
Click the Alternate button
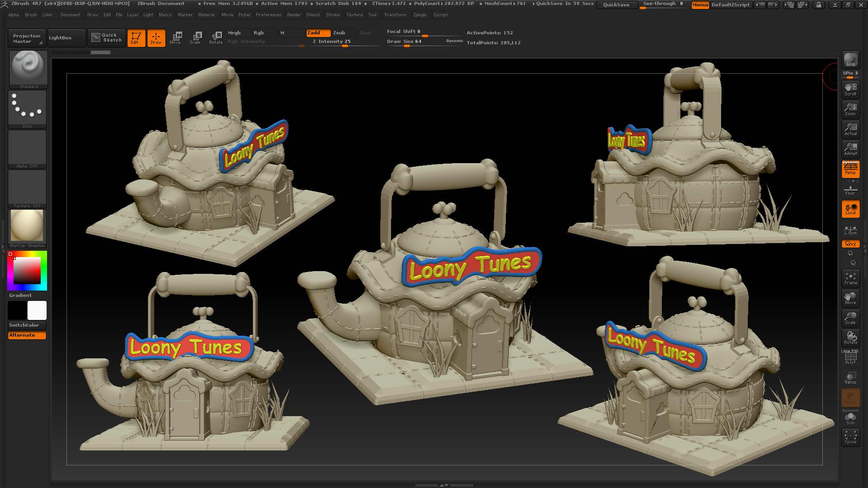(27, 335)
